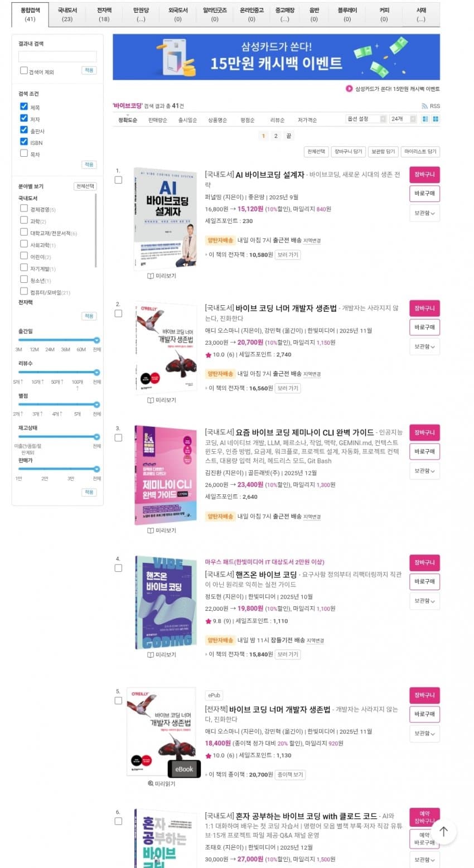Click the ePub format badge

(214, 696)
